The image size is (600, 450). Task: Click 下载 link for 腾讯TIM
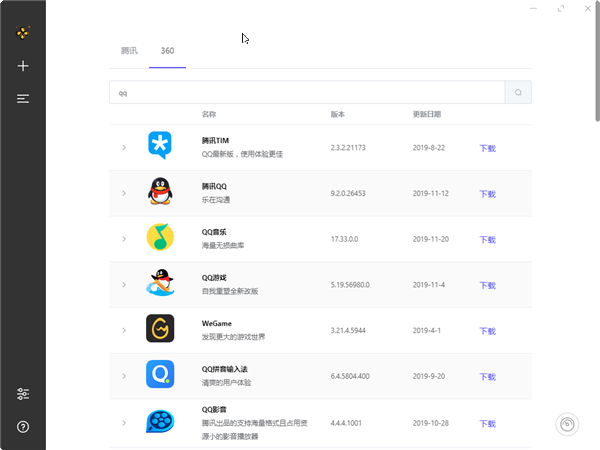click(x=488, y=148)
